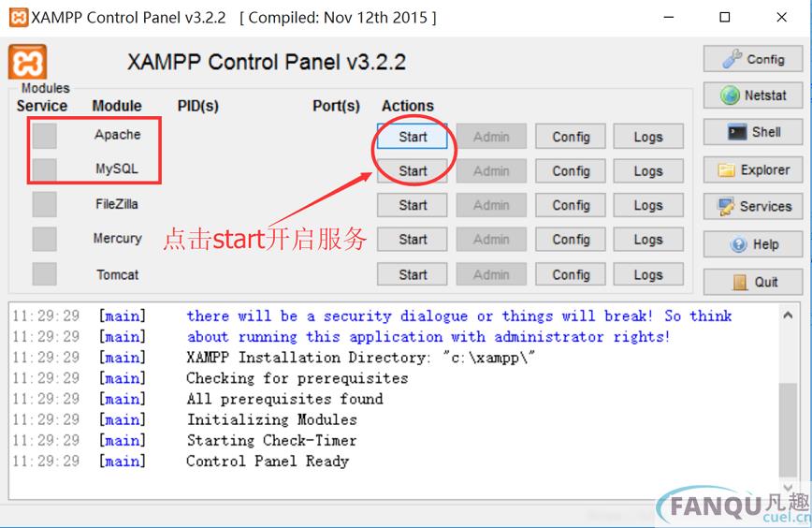Click the log scrollbar down arrow

point(788,487)
